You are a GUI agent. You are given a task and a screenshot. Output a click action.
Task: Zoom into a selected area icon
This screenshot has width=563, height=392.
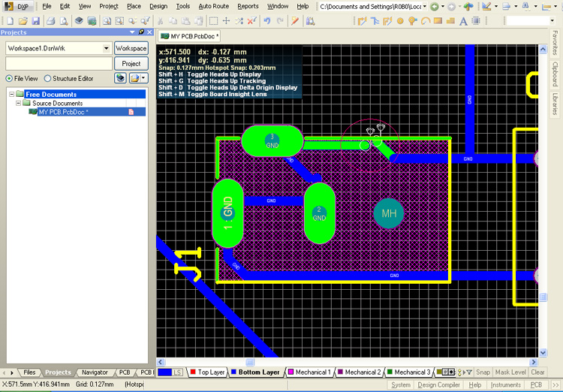pos(119,21)
